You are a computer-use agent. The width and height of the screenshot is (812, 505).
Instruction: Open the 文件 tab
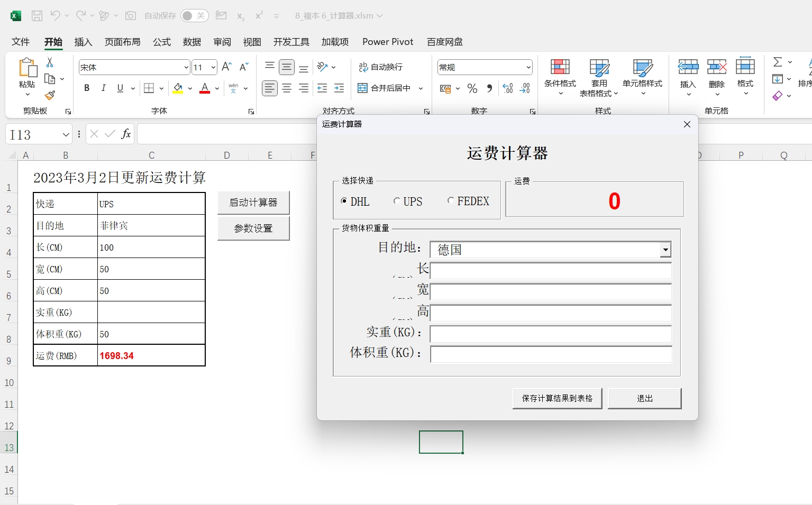pos(21,42)
